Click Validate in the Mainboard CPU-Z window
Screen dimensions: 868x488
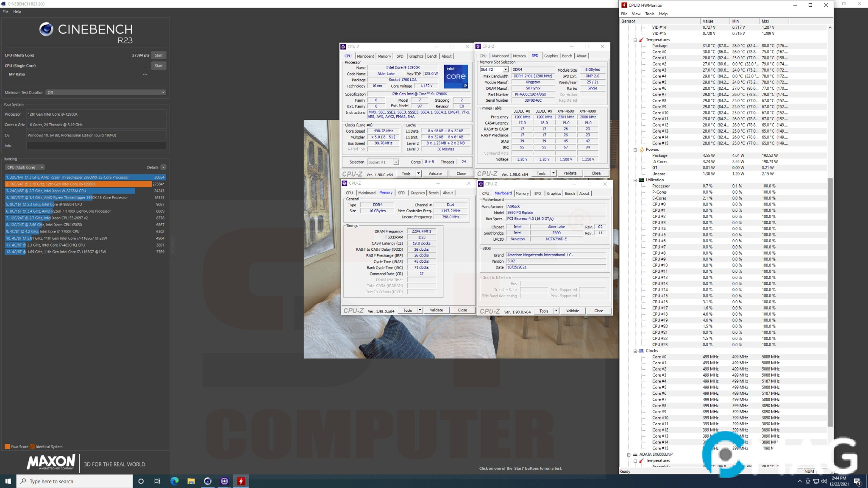coord(573,311)
